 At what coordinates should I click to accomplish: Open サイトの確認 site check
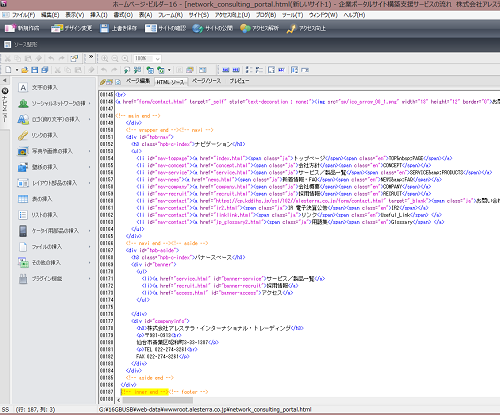click(x=165, y=28)
